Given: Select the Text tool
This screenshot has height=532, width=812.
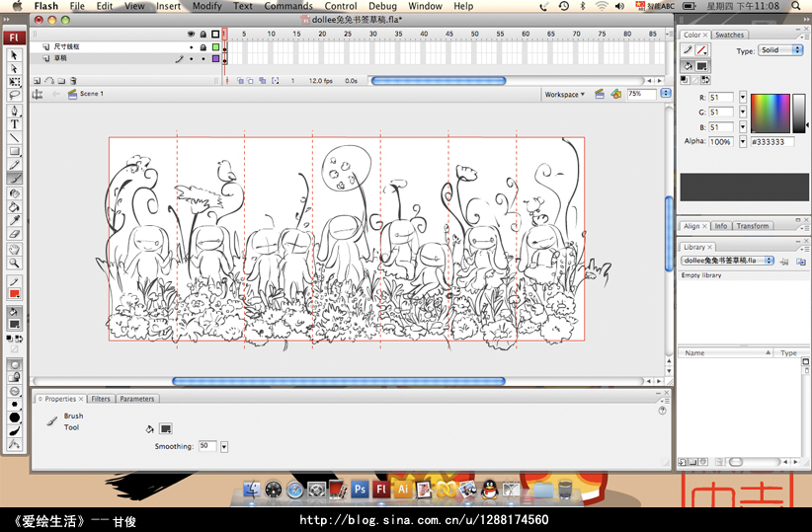Looking at the screenshot, I should [x=14, y=124].
